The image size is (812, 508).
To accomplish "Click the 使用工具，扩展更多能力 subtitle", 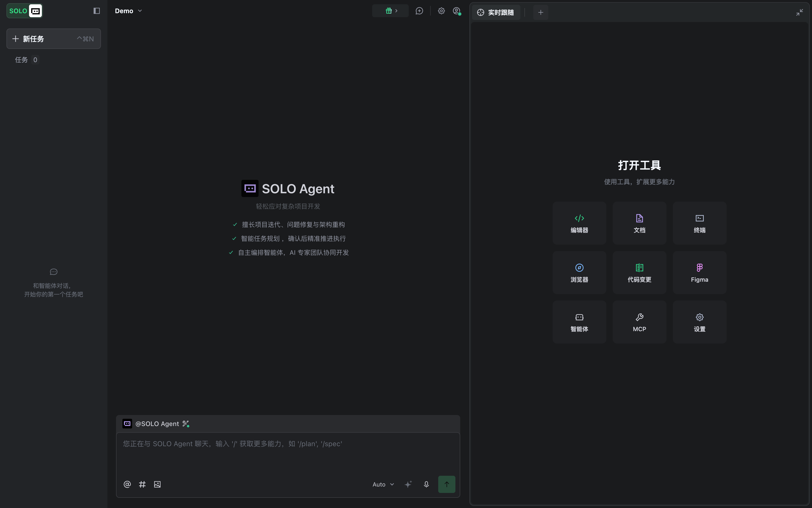I will (639, 182).
